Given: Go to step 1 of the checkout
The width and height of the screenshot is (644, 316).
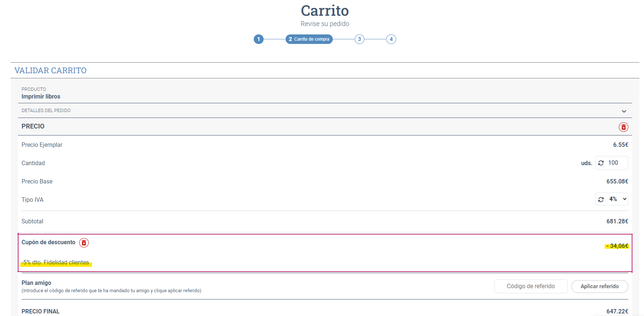Looking at the screenshot, I should coord(258,39).
